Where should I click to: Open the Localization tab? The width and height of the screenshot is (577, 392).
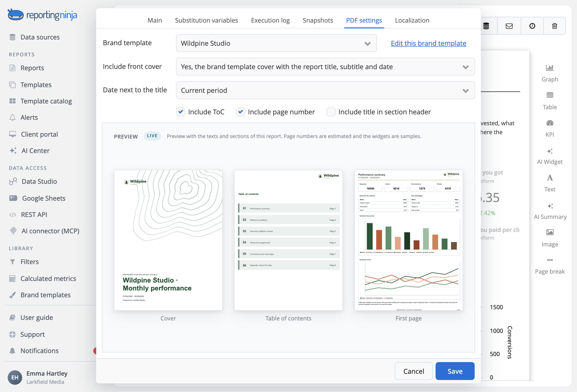(412, 20)
